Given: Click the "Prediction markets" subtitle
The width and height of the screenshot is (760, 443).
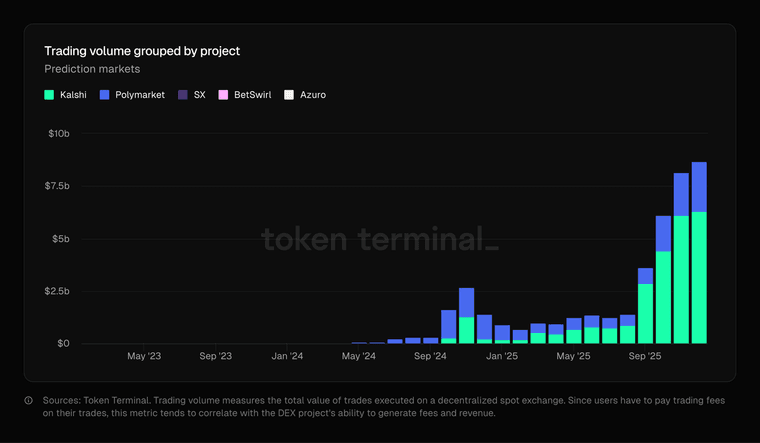Looking at the screenshot, I should pyautogui.click(x=94, y=69).
